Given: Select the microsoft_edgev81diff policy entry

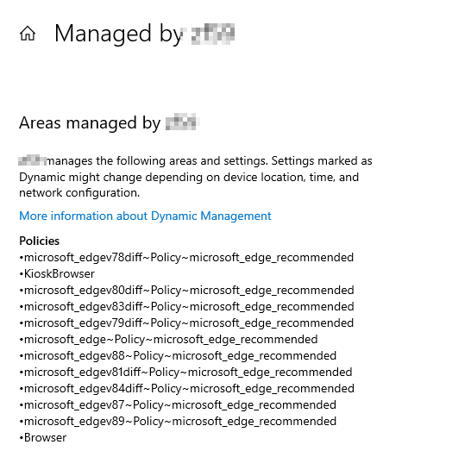Looking at the screenshot, I should coord(185,373).
